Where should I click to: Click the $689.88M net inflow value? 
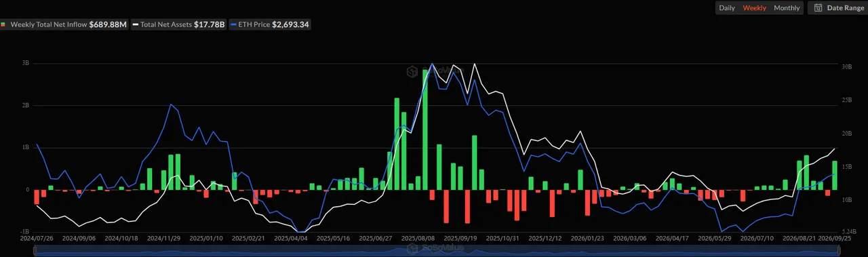108,24
